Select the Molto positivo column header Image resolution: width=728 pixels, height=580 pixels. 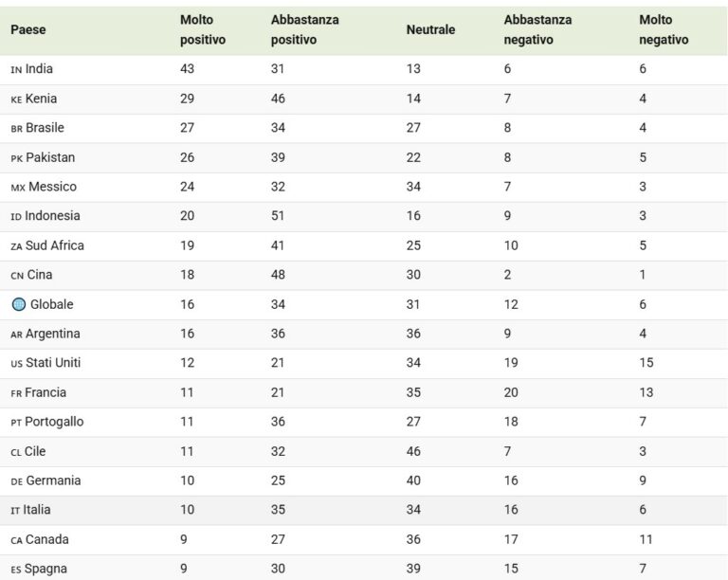click(x=203, y=29)
